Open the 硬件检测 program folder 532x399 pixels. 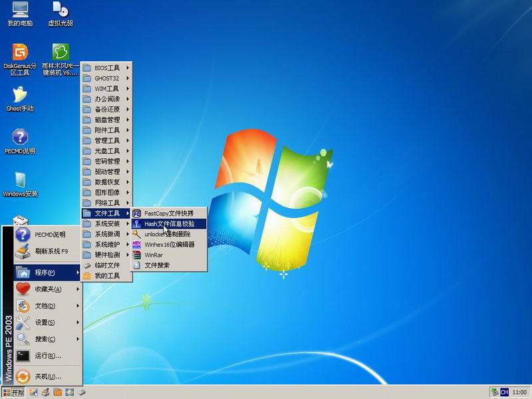(106, 255)
